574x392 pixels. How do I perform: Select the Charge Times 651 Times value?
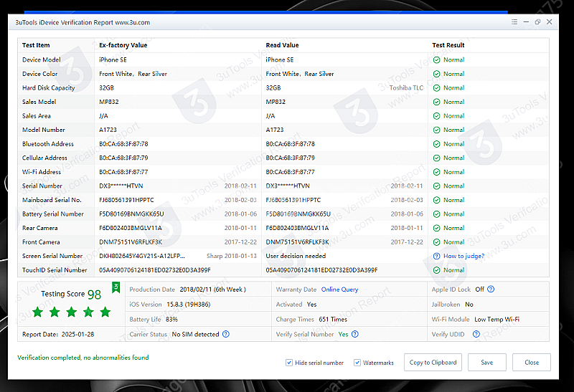333,319
